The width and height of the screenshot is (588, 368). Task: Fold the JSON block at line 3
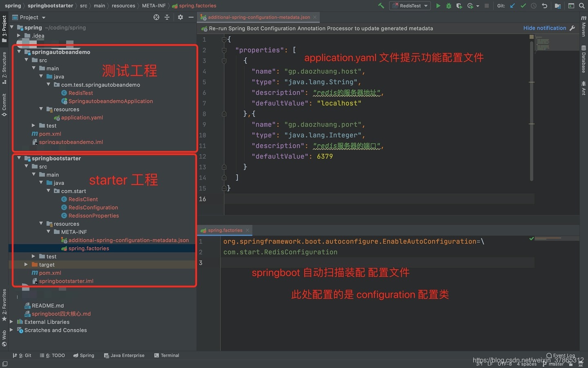point(224,61)
